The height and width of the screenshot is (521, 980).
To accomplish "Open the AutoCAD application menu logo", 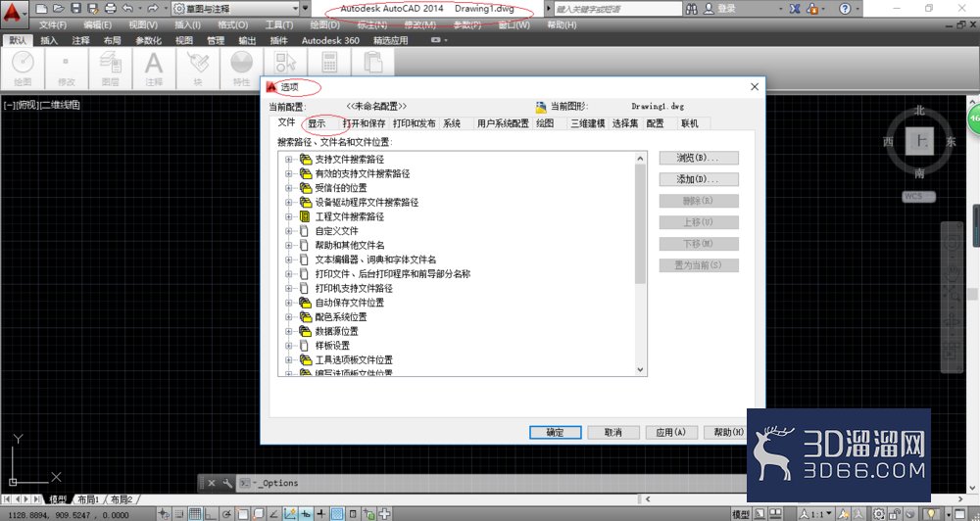I will pyautogui.click(x=13, y=13).
